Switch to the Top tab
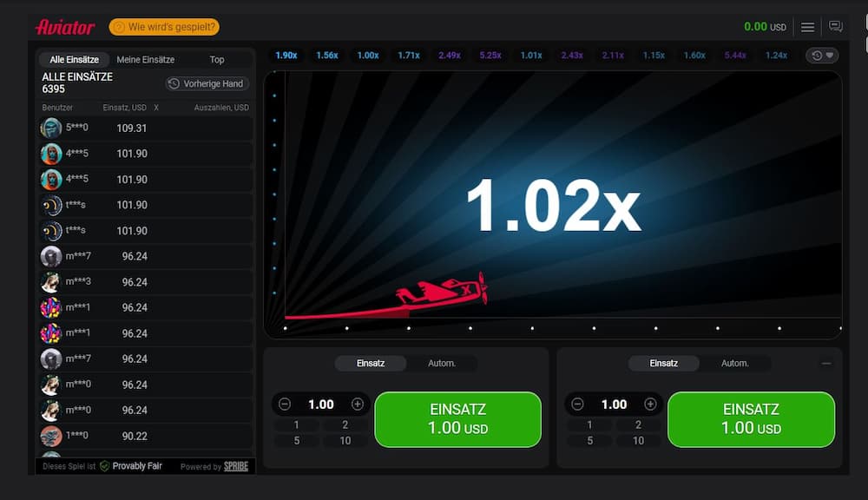Screen dimensions: 868x500 (x=217, y=60)
